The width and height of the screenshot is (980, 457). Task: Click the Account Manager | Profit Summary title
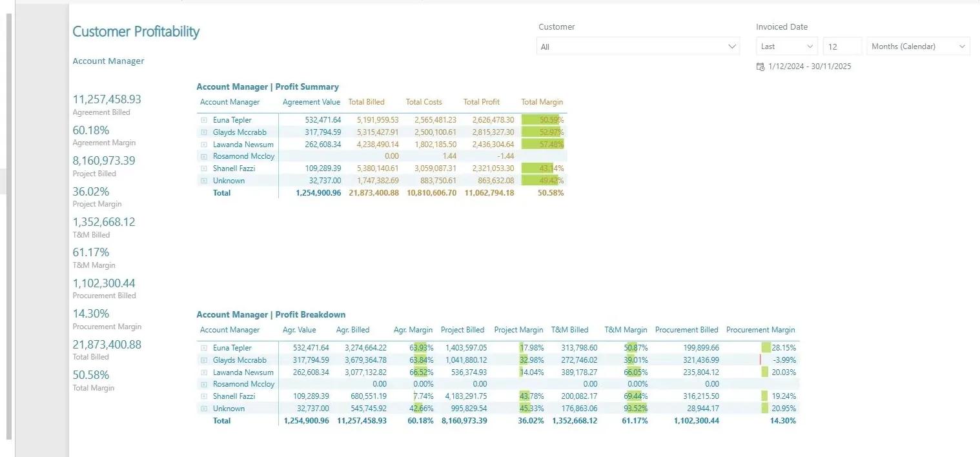(267, 86)
